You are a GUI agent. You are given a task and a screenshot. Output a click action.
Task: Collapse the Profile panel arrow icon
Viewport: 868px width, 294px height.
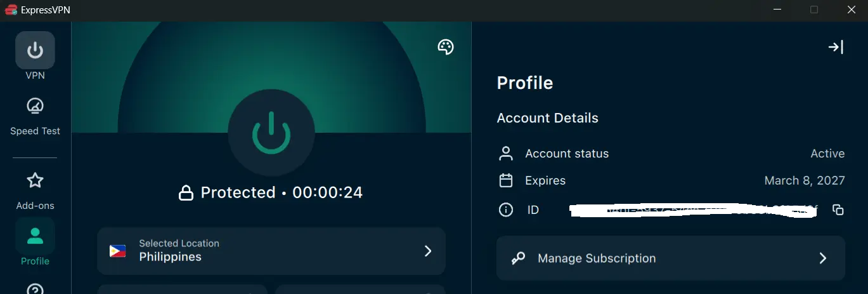(x=836, y=47)
